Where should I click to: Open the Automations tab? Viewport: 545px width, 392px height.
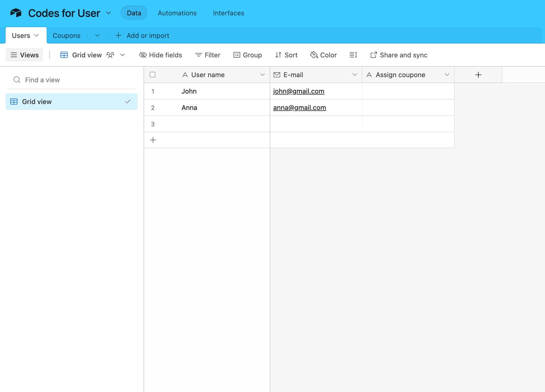[177, 13]
